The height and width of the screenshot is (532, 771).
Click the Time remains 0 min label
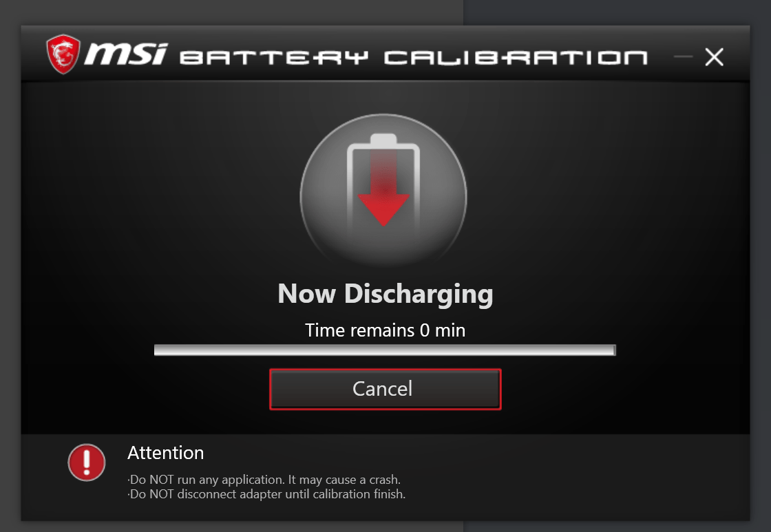[x=385, y=330]
